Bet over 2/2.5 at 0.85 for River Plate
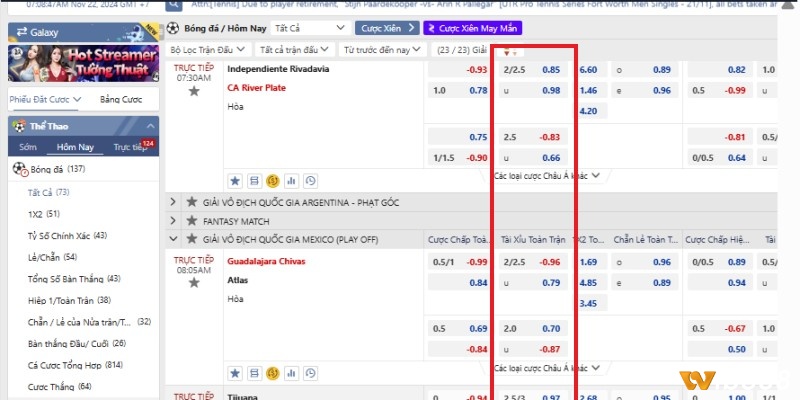 pos(532,70)
